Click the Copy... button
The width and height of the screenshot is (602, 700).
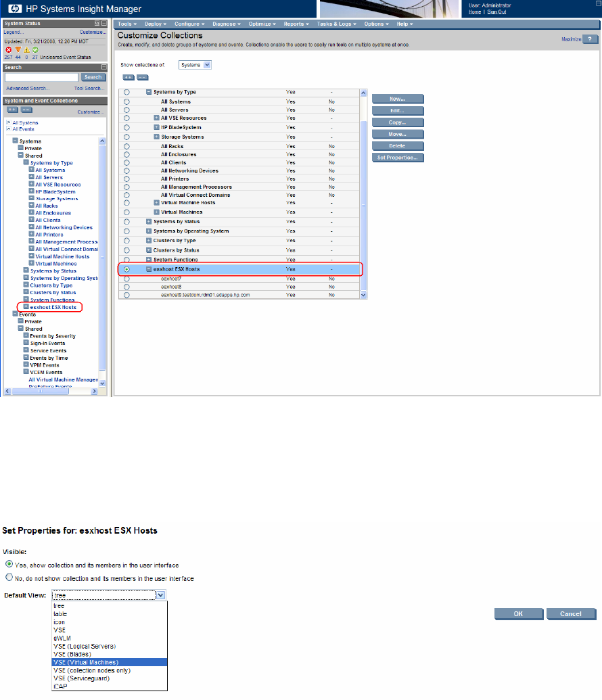click(398, 122)
